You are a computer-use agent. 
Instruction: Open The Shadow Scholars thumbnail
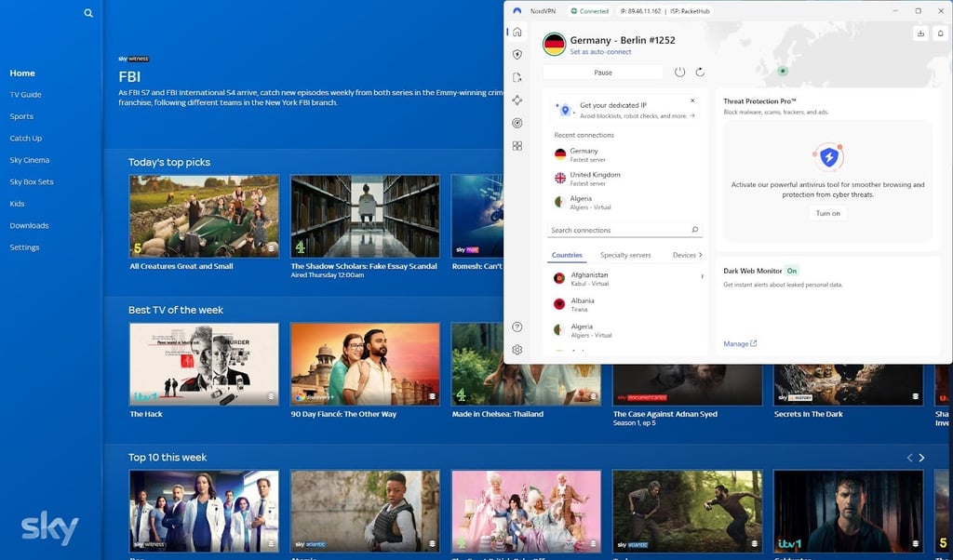pos(365,216)
